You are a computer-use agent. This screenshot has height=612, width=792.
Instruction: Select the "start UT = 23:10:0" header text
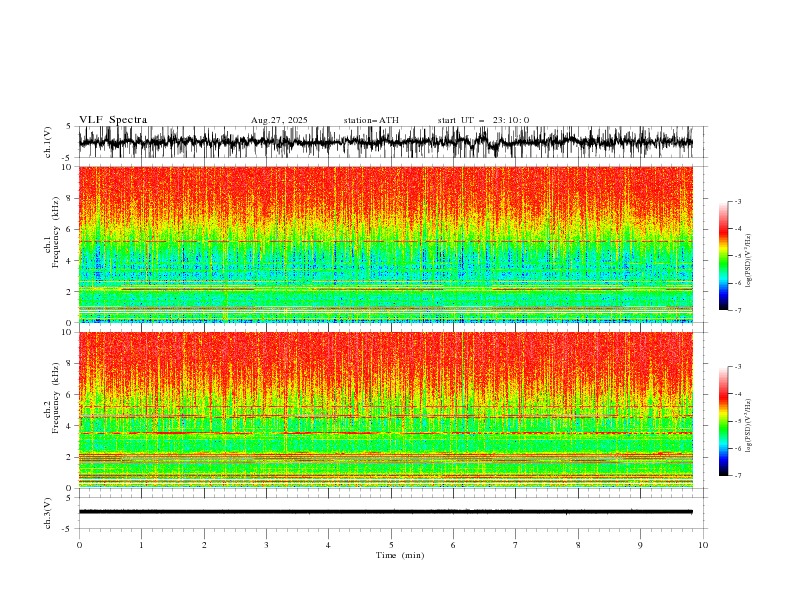click(483, 120)
